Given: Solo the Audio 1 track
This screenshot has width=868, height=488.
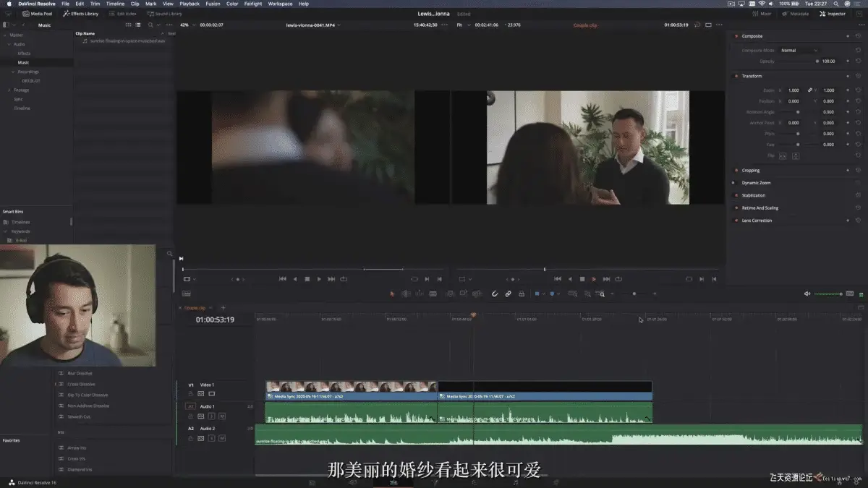Looking at the screenshot, I should point(212,416).
